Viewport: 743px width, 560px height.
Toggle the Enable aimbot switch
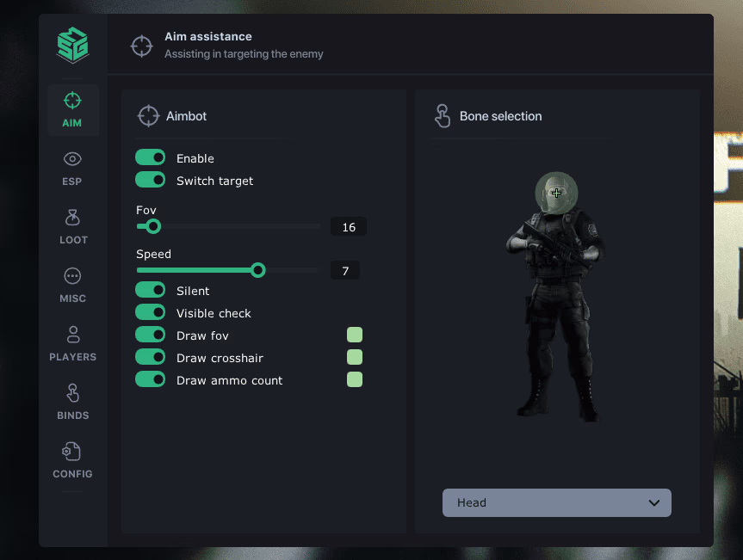(x=150, y=157)
